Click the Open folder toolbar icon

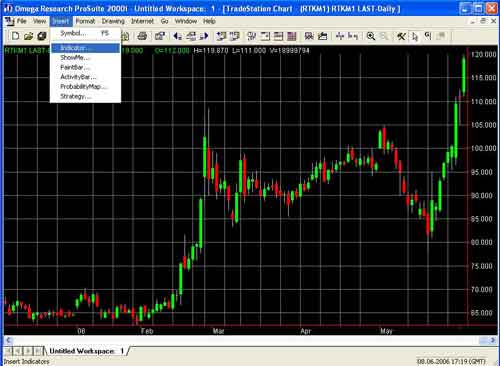[x=29, y=36]
